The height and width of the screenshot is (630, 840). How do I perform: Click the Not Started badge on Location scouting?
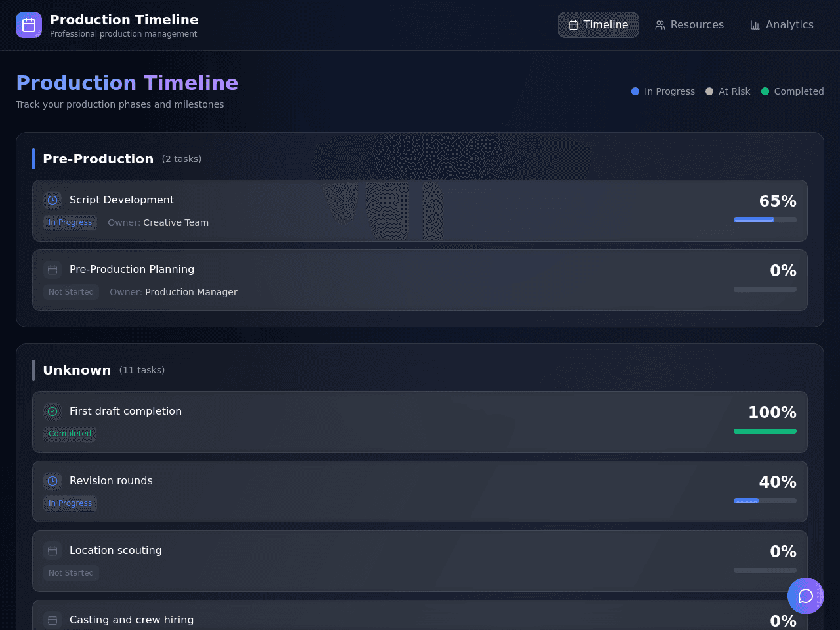tap(71, 573)
